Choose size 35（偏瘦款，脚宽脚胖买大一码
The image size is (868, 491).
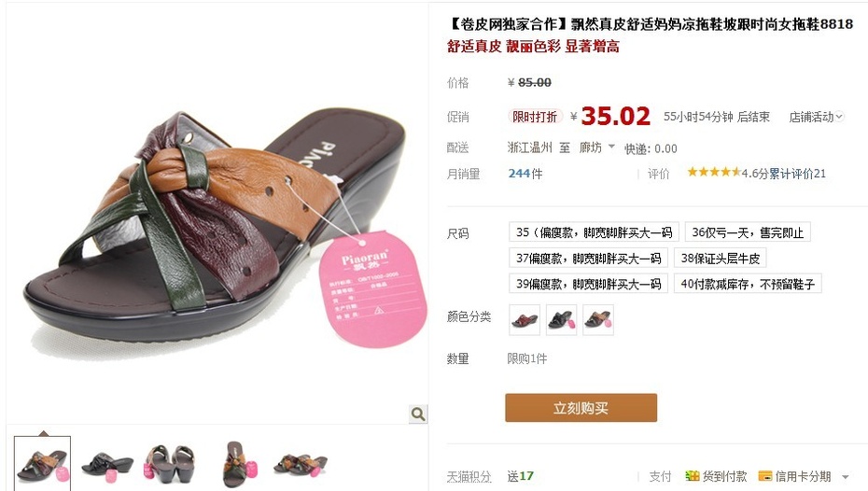point(594,232)
